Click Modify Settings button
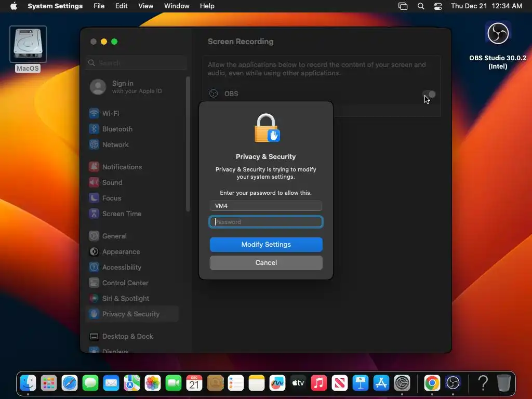Viewport: 532px width, 399px height. click(x=266, y=244)
